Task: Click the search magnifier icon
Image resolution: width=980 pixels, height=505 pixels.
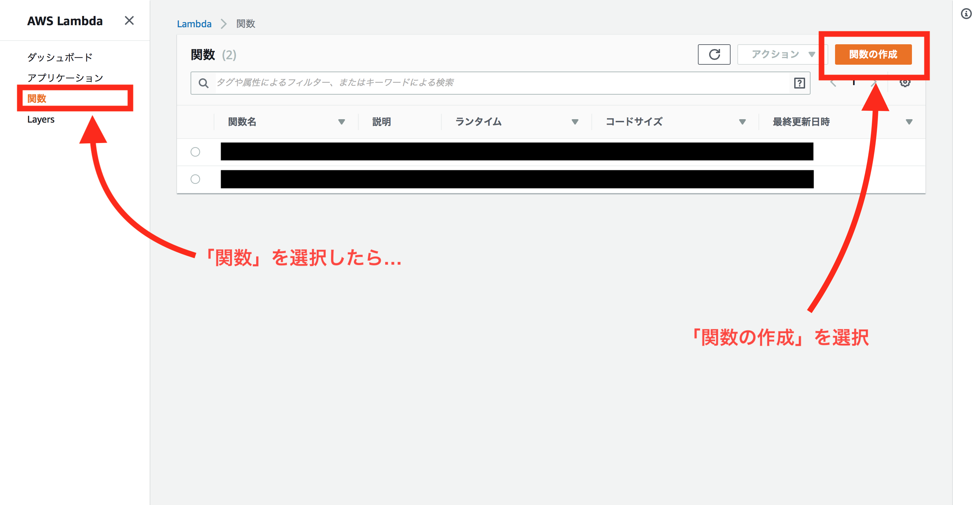Action: pos(203,83)
